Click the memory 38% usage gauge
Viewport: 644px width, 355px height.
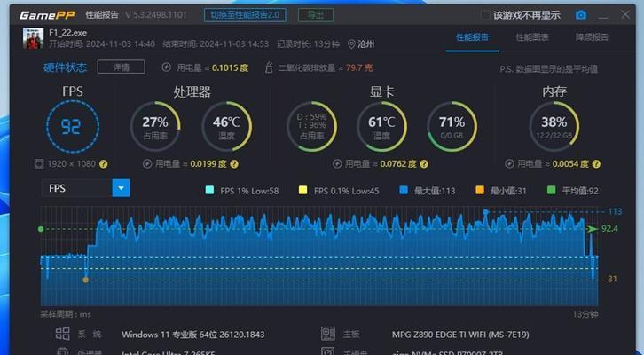[554, 127]
